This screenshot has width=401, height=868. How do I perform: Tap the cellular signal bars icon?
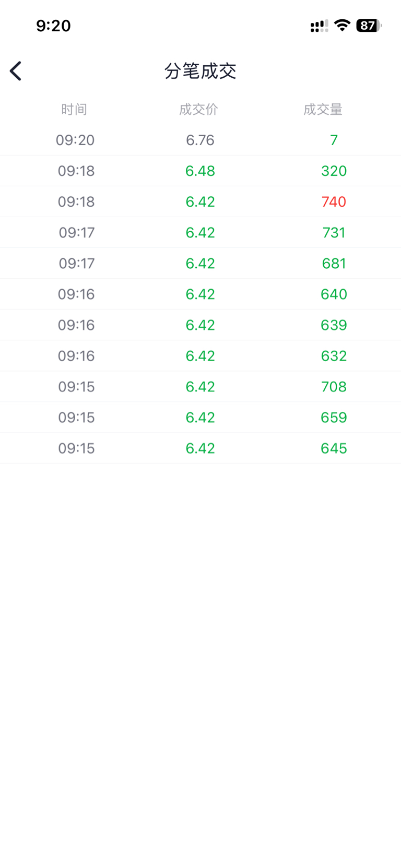point(319,26)
